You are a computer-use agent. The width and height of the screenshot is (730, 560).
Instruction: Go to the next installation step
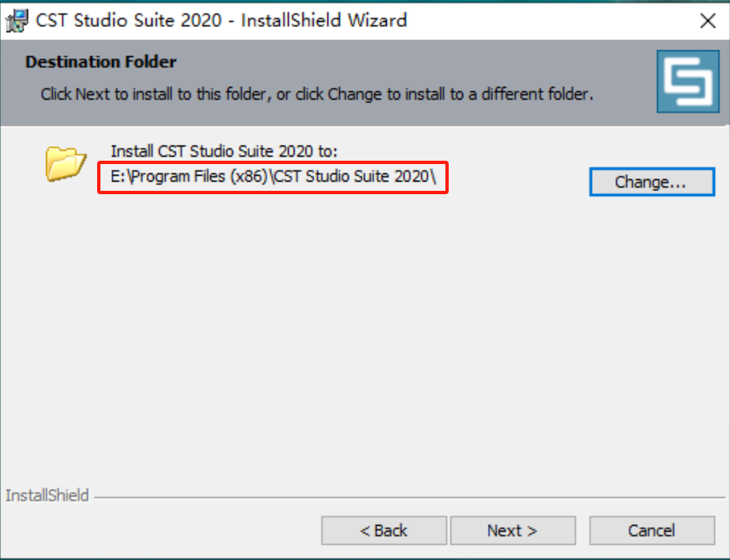(x=513, y=530)
